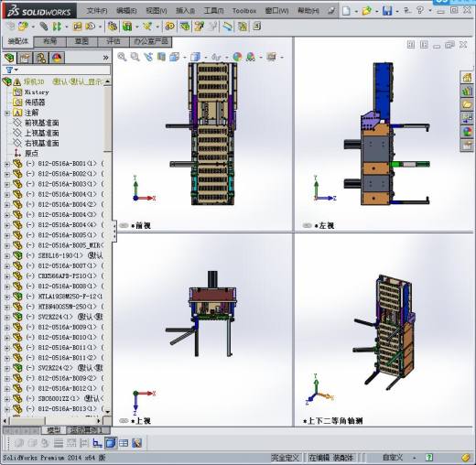
Task: Click the Hide/Show Items glasses icon
Action: pyautogui.click(x=216, y=57)
